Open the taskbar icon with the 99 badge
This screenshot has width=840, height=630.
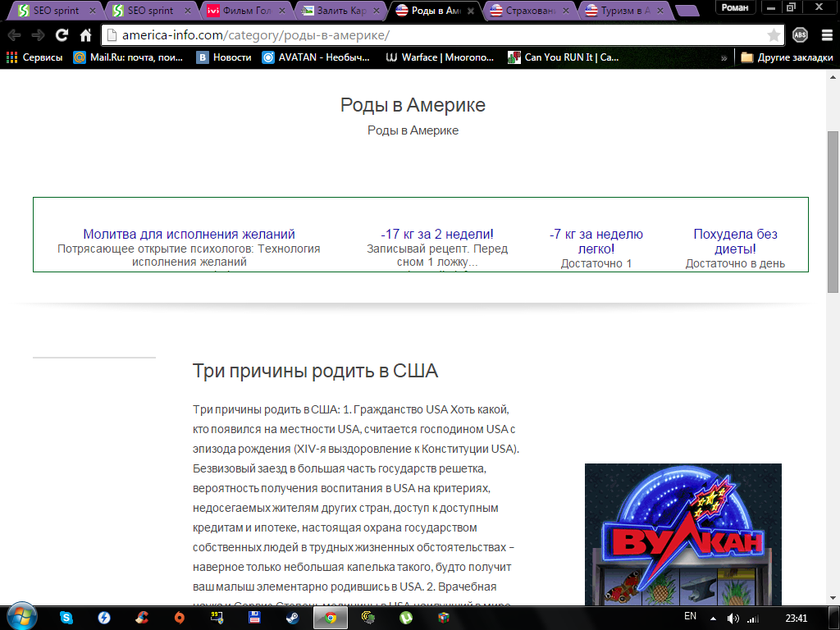coord(217,618)
